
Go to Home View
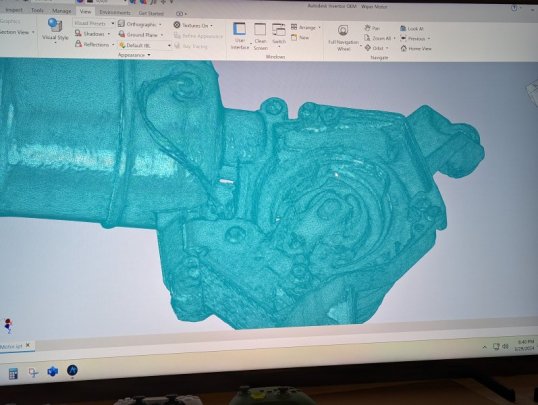(416, 48)
